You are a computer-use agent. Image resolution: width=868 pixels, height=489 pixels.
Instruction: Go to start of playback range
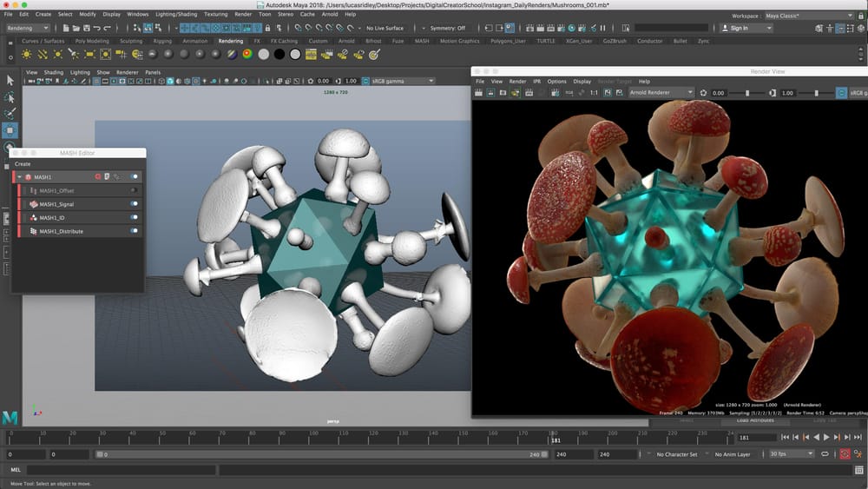[x=786, y=438]
